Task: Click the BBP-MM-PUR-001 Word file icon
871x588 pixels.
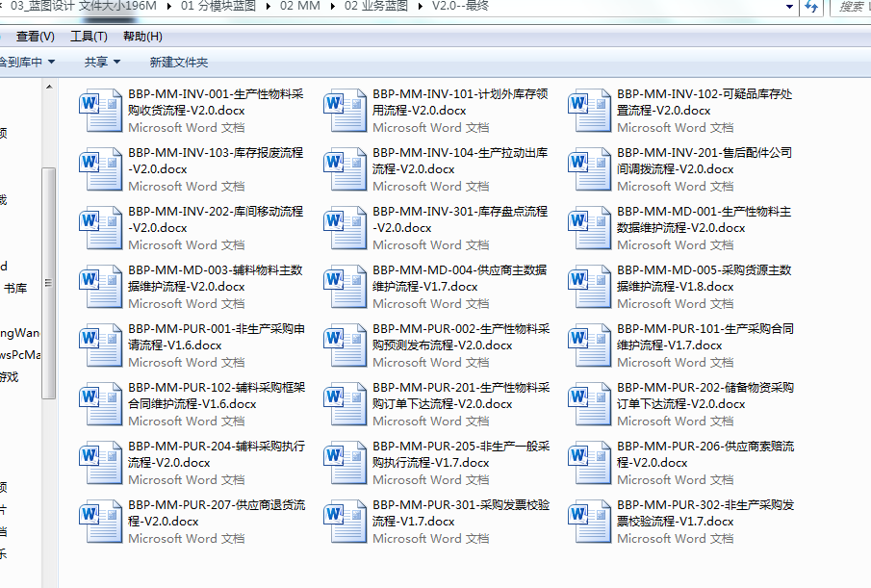Action: pyautogui.click(x=101, y=345)
